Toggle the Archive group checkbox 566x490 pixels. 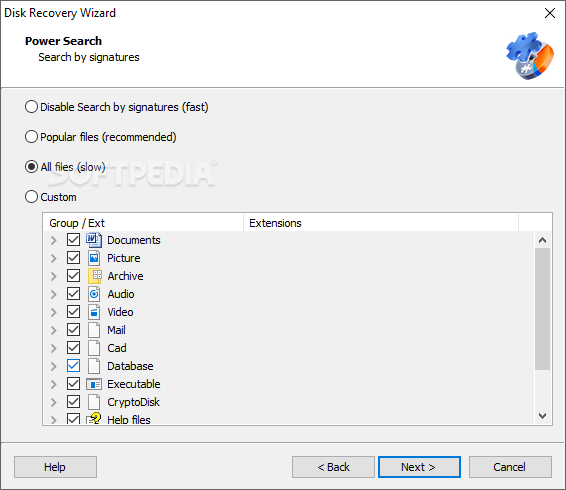coord(73,276)
